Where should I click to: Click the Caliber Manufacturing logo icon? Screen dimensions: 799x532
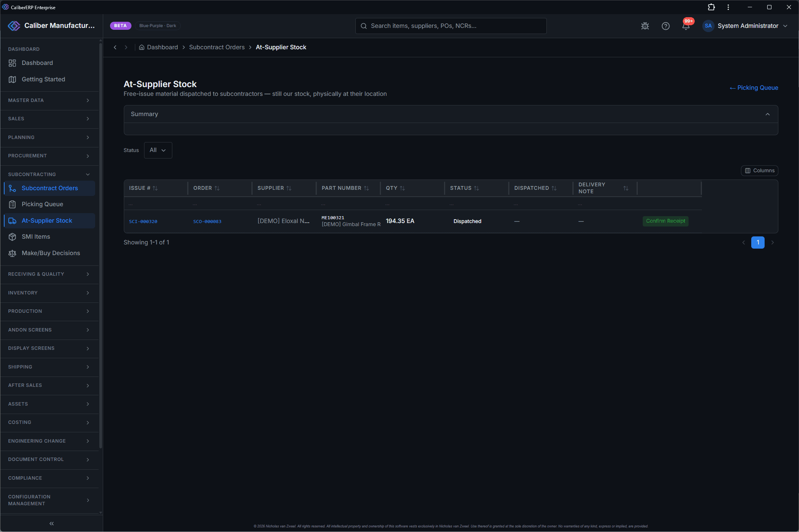click(x=14, y=26)
